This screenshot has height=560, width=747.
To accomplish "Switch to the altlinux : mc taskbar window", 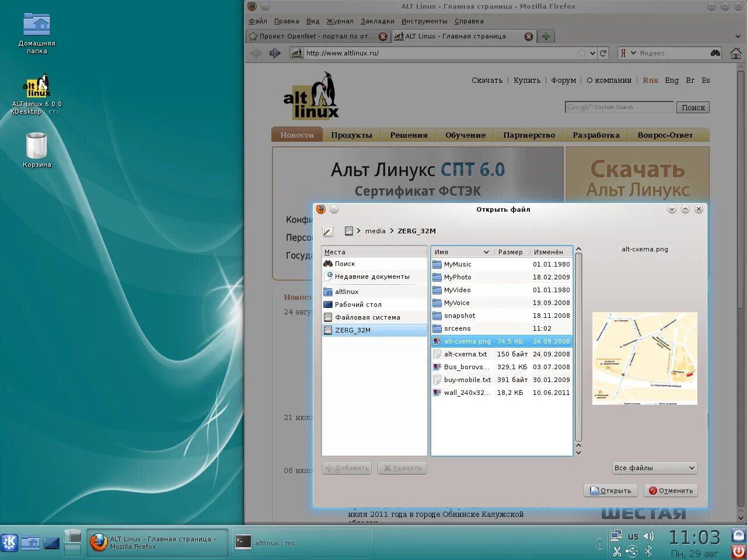I will pyautogui.click(x=302, y=543).
